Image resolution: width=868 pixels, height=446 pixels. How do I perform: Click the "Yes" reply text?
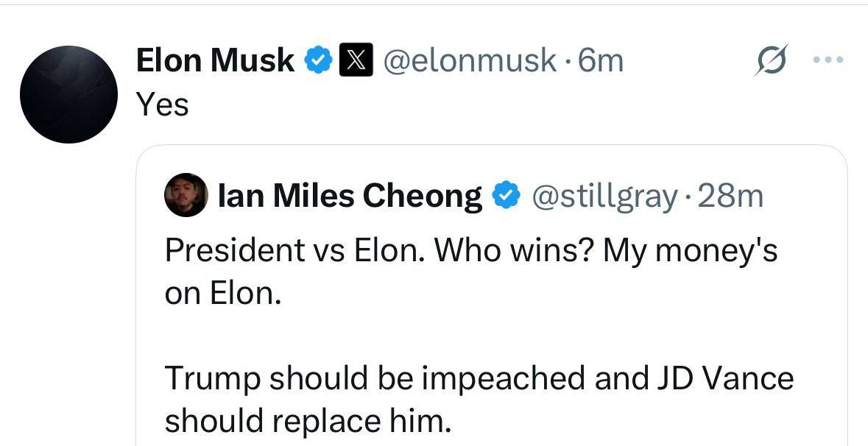click(x=163, y=105)
